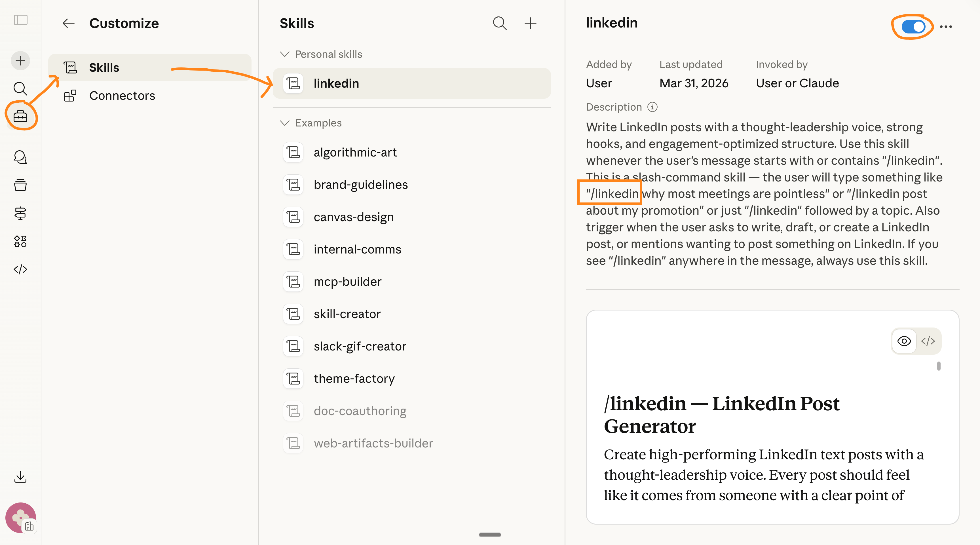Collapse the Examples section
The image size is (980, 545).
click(285, 123)
